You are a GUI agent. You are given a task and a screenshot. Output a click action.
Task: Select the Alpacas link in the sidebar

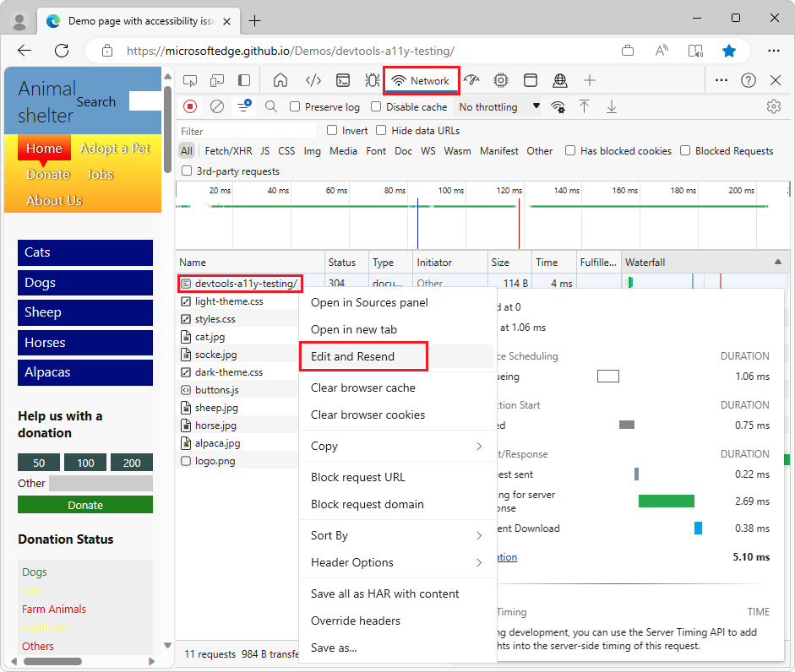(x=84, y=372)
